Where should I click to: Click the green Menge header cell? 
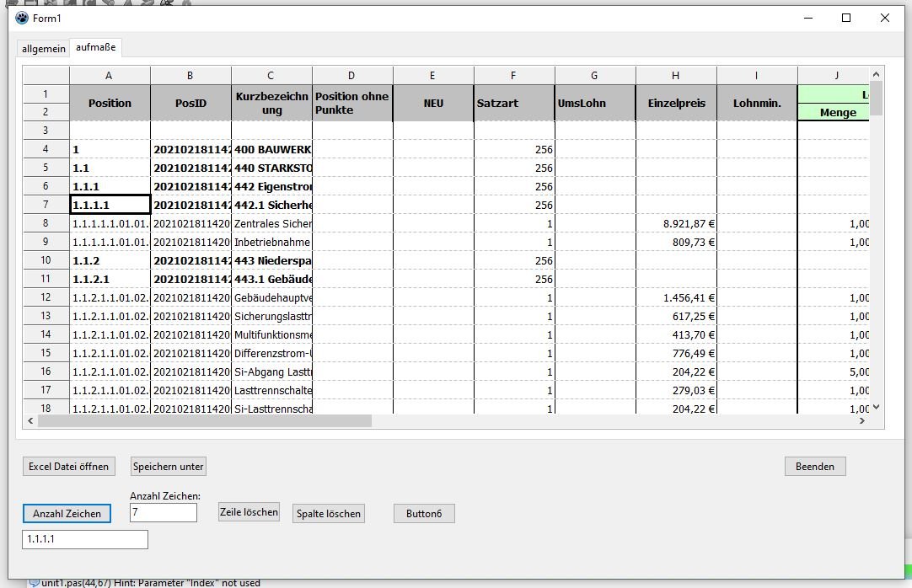click(x=834, y=112)
